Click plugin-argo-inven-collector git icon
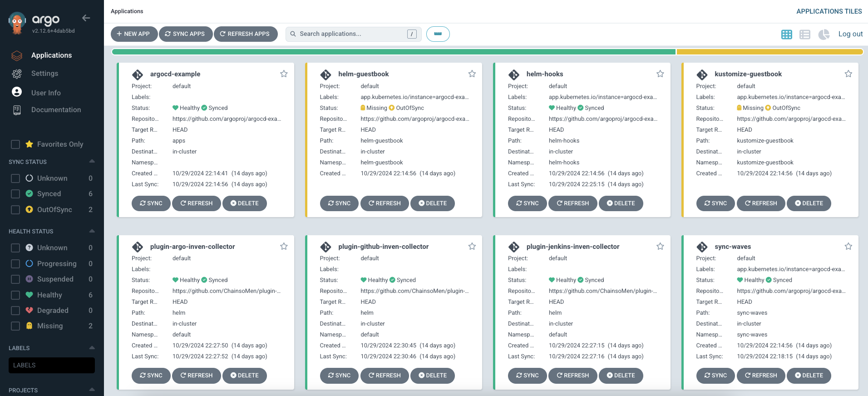Viewport: 868px width, 396px height. click(138, 247)
